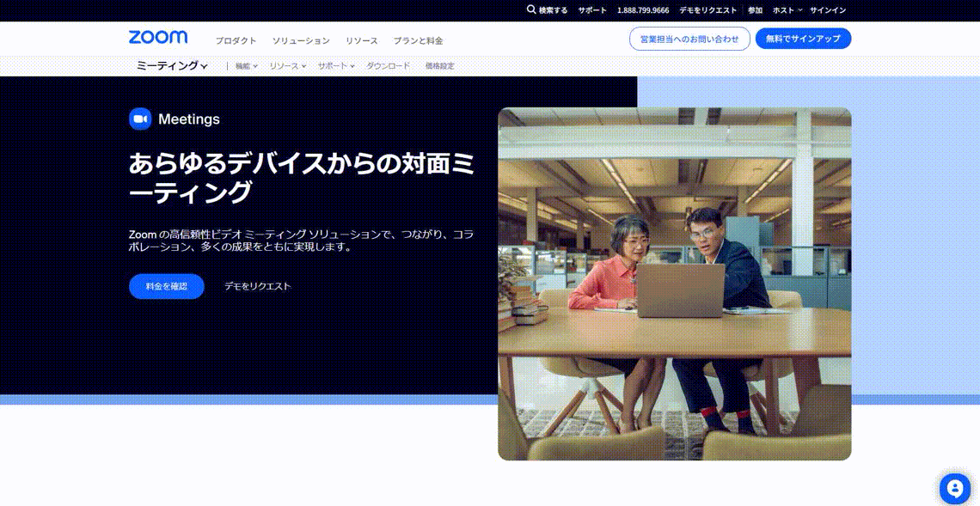Click the サインイン link

click(828, 10)
